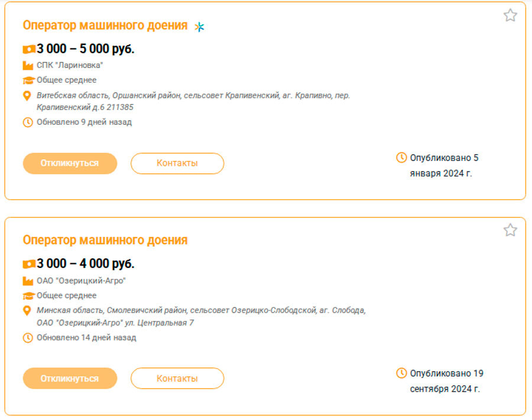Open "Контакты" for СПК "Лариновка"
The height and width of the screenshot is (420, 532).
[177, 163]
